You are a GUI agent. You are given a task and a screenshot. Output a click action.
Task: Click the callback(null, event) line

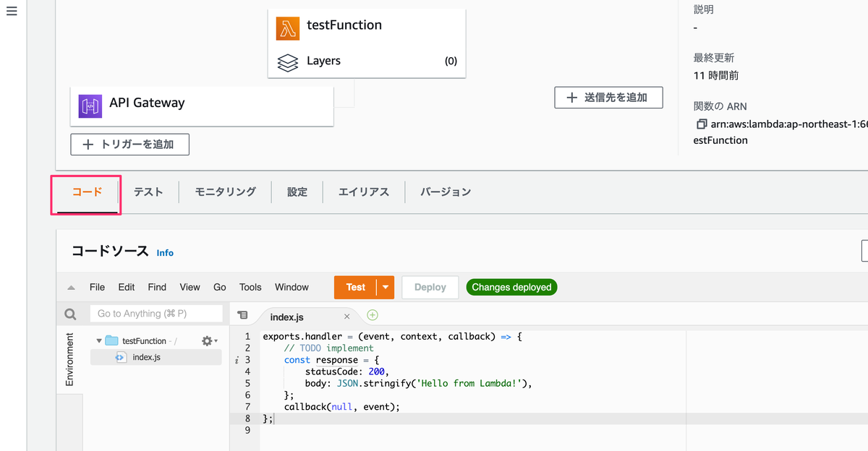(x=341, y=407)
